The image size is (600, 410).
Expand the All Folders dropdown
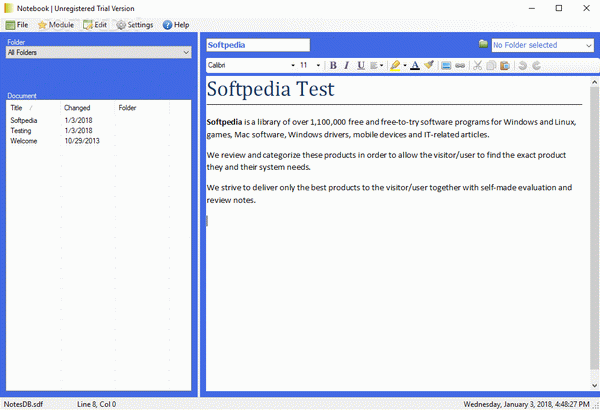(186, 52)
